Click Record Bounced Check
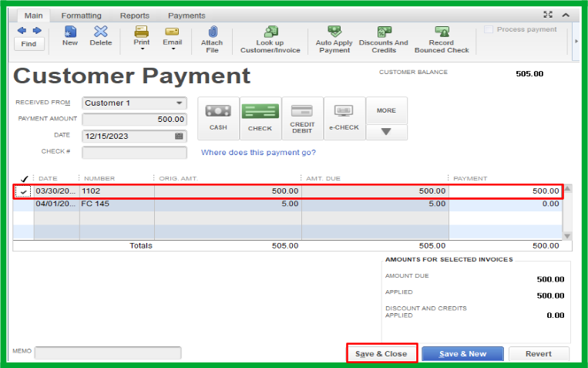 [x=442, y=39]
